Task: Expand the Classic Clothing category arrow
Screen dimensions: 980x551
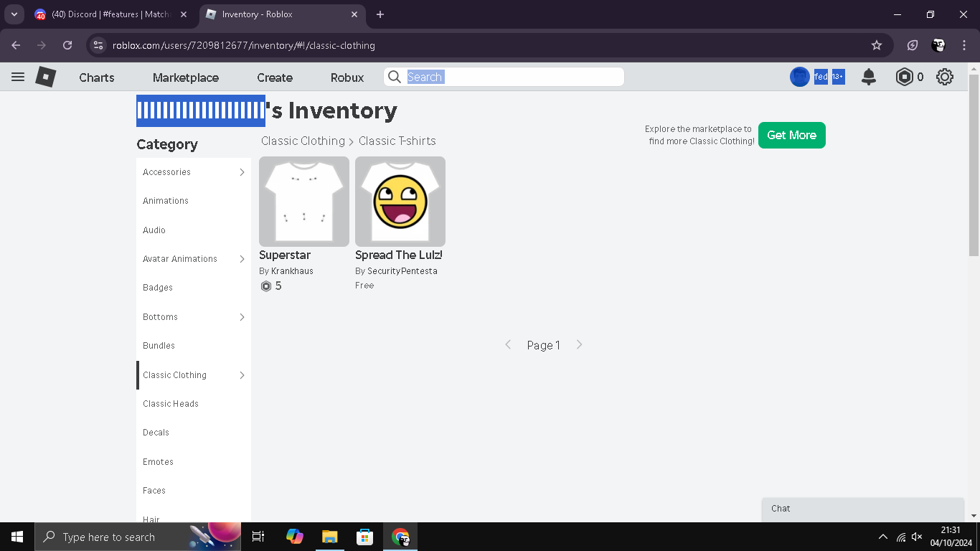Action: (242, 375)
